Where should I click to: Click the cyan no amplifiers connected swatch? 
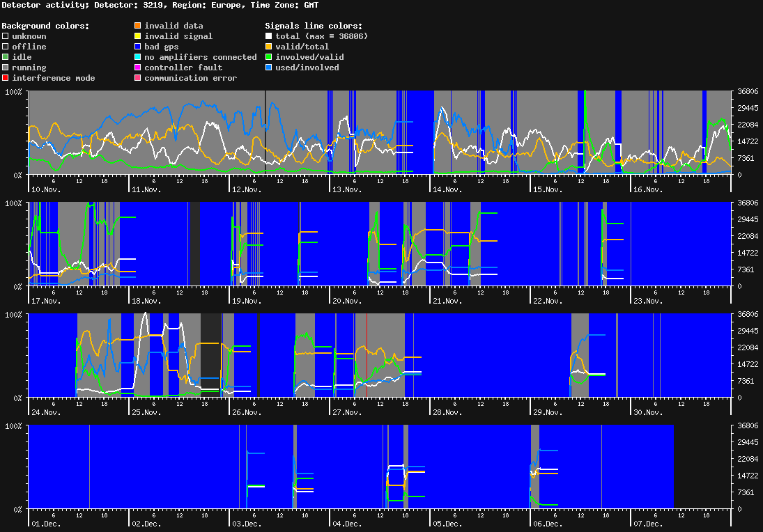[138, 57]
